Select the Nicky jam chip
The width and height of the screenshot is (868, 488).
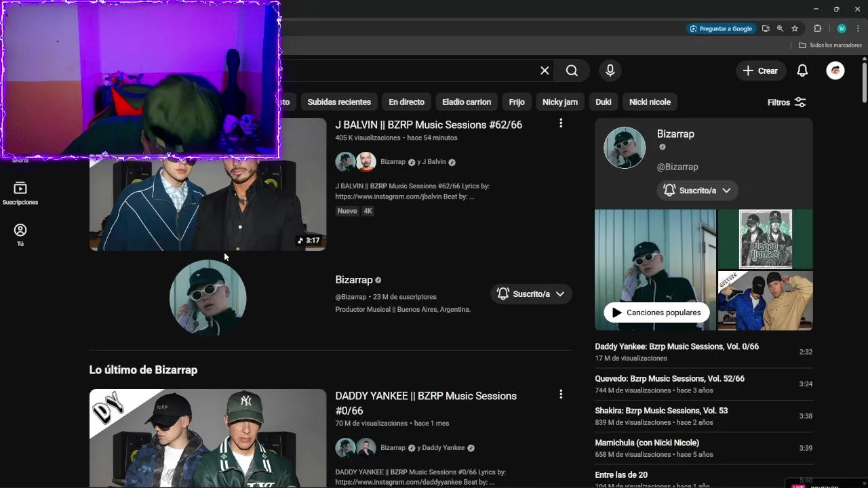560,102
